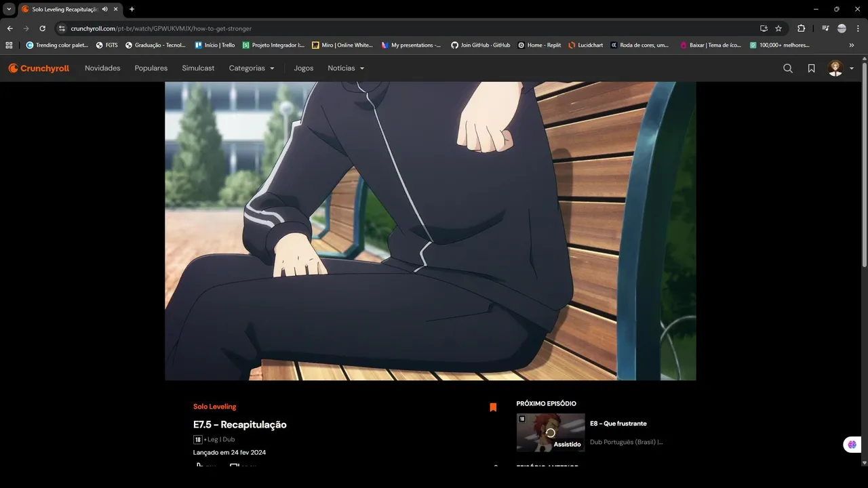The image size is (868, 488).
Task: Reload the page
Action: pos(43,28)
